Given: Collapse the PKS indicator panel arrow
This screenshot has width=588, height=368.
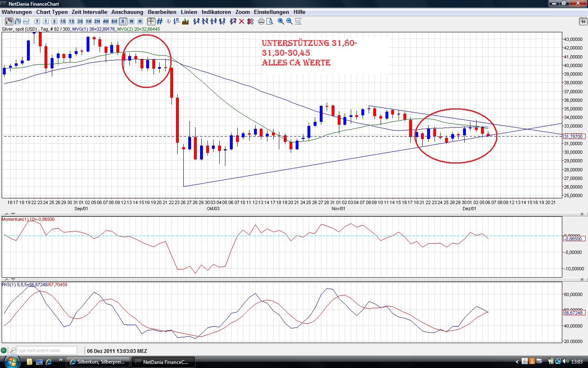Looking at the screenshot, I should coord(12,279).
